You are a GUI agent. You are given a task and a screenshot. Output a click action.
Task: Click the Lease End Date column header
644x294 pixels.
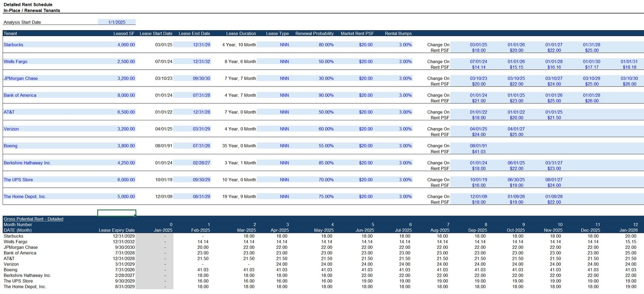[194, 34]
